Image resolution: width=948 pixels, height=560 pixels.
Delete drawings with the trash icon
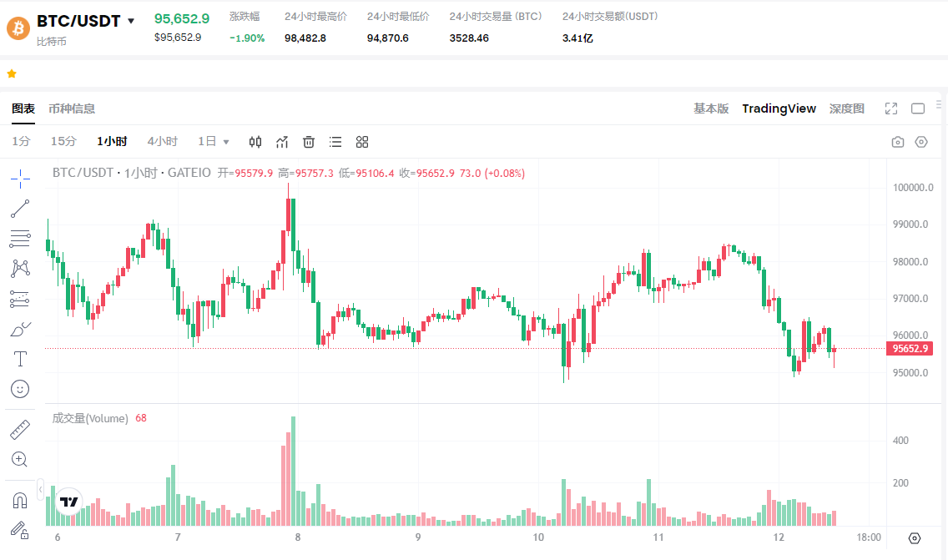pos(309,142)
